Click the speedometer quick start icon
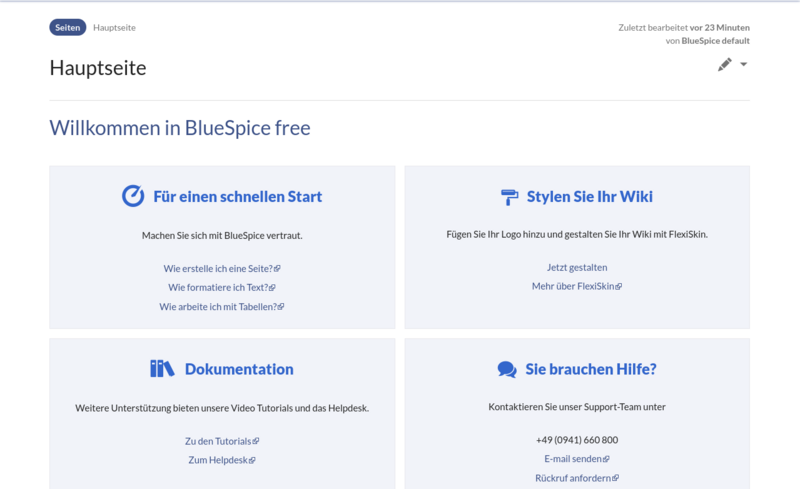The width and height of the screenshot is (800, 489). coord(133,196)
